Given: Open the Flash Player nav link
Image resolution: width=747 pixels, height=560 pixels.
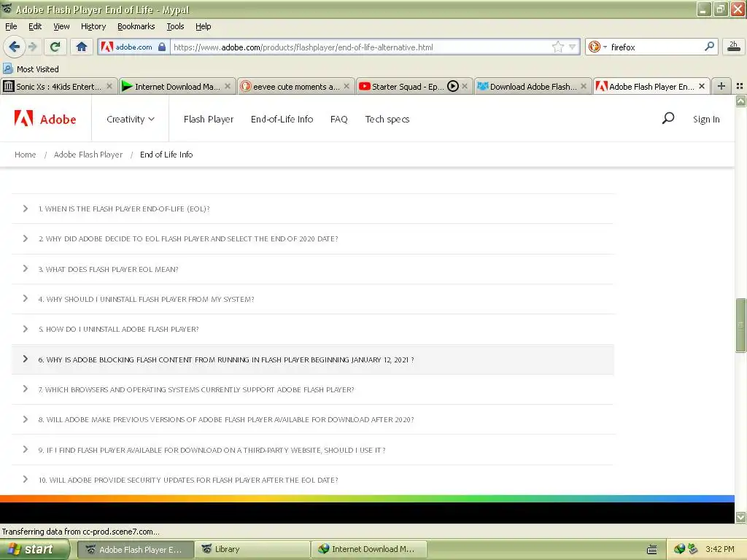Looking at the screenshot, I should pos(209,119).
